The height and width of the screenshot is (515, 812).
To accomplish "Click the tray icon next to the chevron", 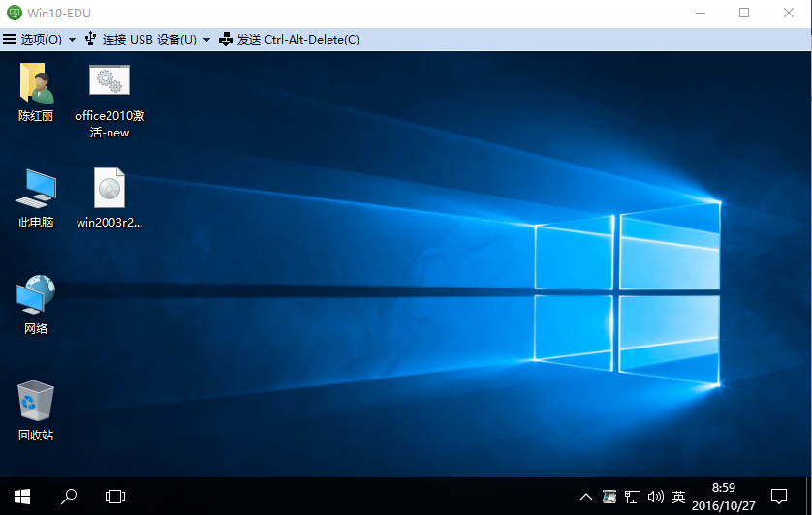I will 609,497.
